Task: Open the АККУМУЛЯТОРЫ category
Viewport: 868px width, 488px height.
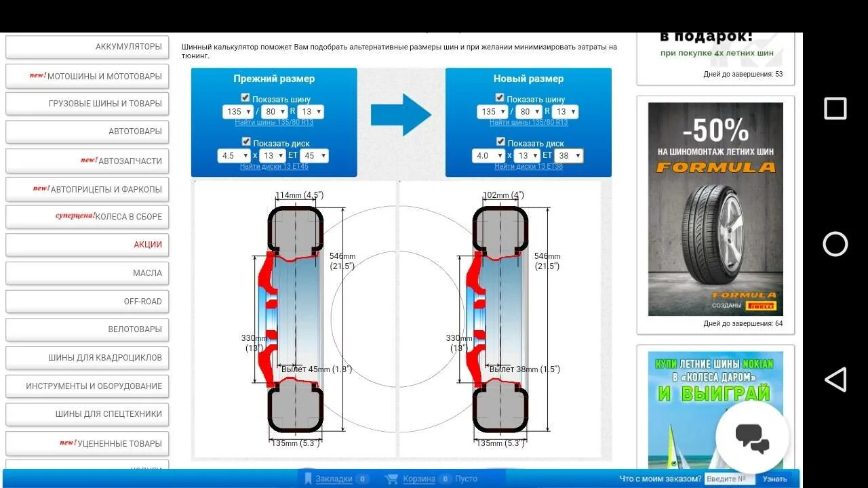Action: click(87, 47)
